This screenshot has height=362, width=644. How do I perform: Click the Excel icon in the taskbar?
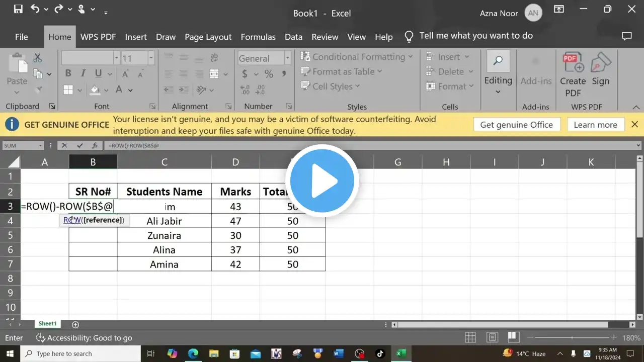pyautogui.click(x=401, y=353)
